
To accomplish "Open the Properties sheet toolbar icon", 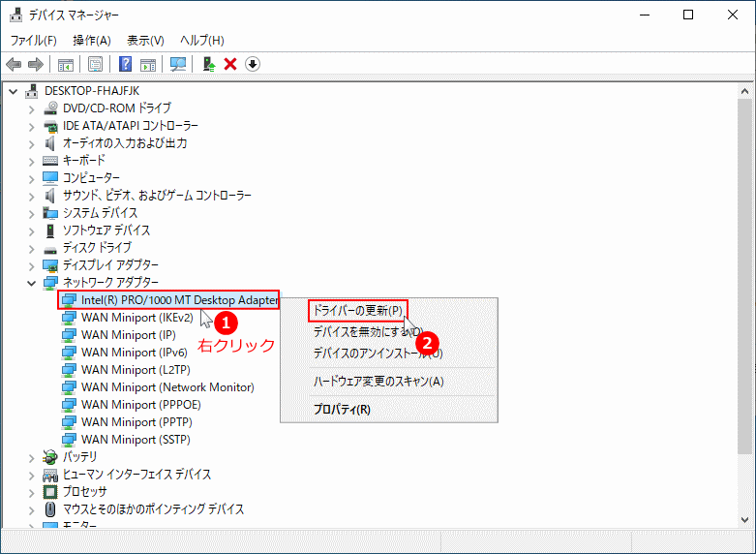I will coord(96,64).
